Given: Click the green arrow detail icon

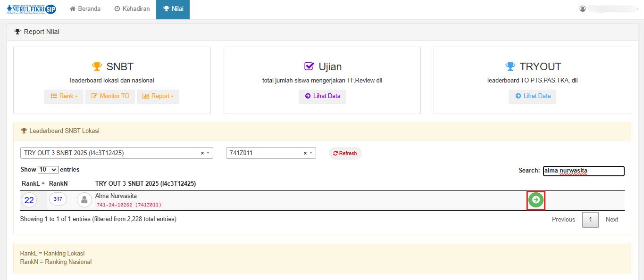Looking at the screenshot, I should coord(535,200).
